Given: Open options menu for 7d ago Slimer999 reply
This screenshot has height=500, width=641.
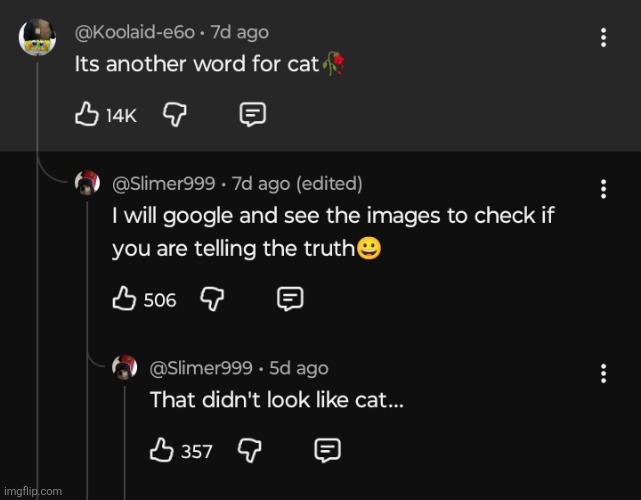Looking at the screenshot, I should coord(603,189).
